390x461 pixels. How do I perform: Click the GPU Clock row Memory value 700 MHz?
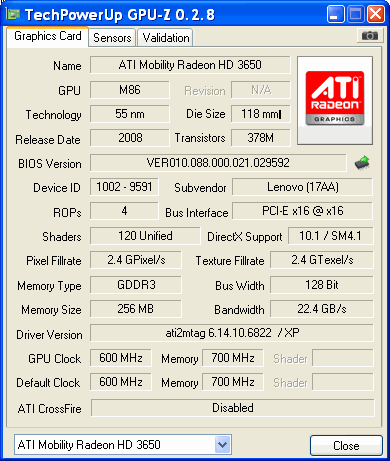click(233, 358)
